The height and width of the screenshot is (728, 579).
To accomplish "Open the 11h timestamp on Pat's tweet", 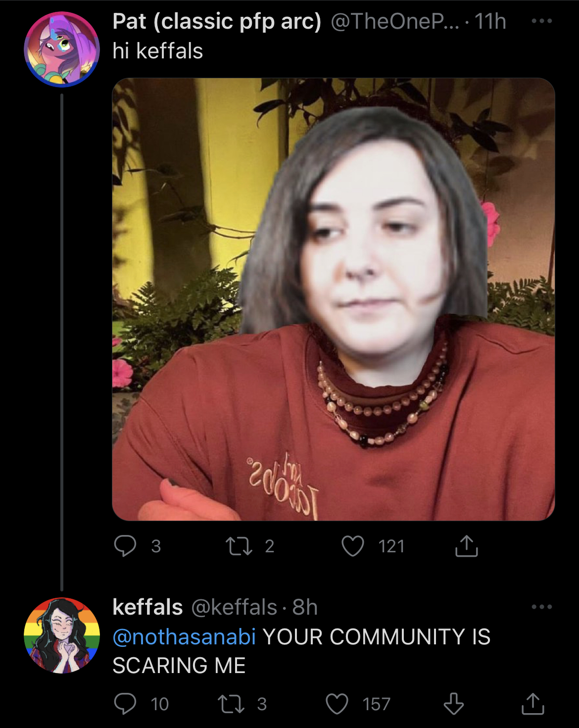I will [x=490, y=21].
